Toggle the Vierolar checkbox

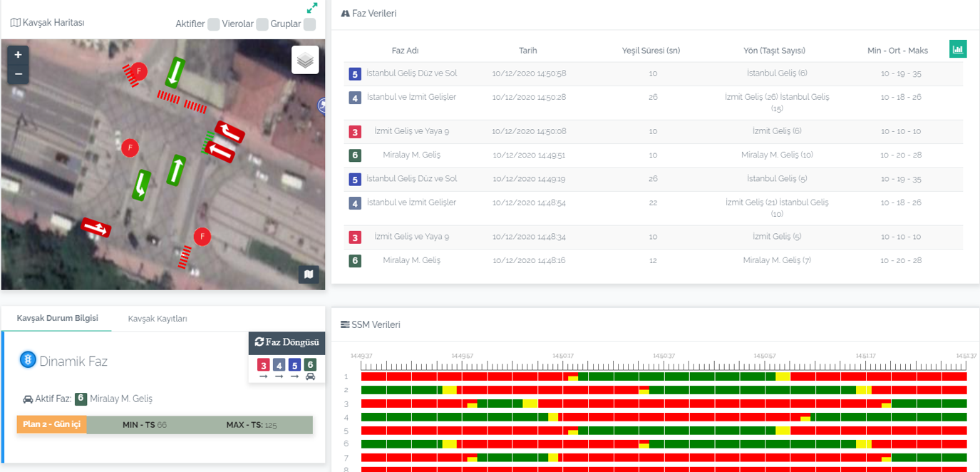pyautogui.click(x=262, y=24)
